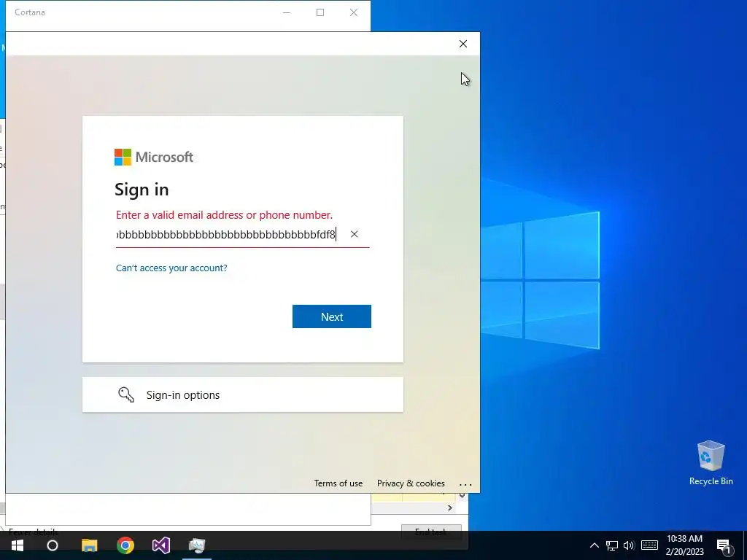Click the Microsoft logo
Viewport: 747px width, 560px height.
[153, 157]
